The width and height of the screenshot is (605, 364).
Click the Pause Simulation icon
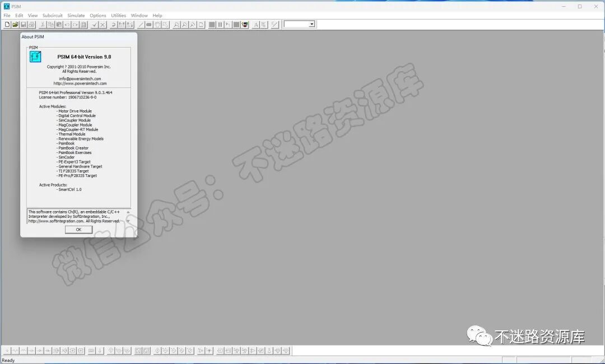click(220, 24)
